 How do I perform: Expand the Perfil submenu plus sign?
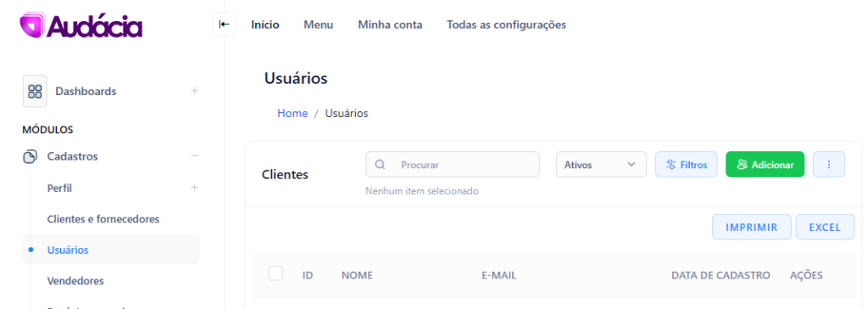tap(194, 188)
